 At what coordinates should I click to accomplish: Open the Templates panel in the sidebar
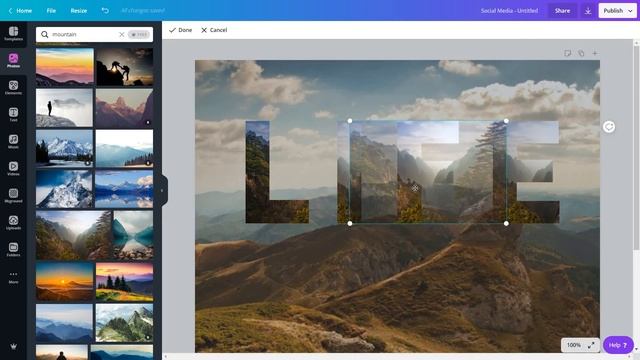tap(13, 33)
